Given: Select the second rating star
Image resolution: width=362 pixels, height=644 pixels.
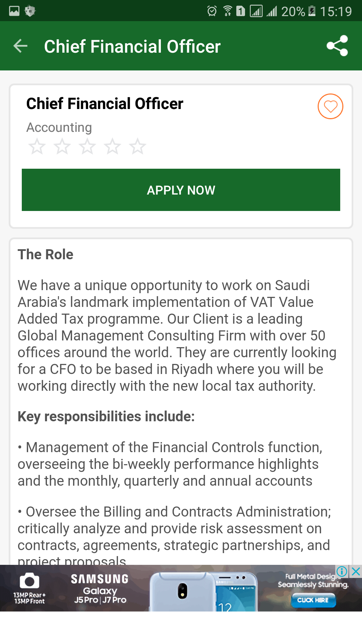Looking at the screenshot, I should 62,147.
